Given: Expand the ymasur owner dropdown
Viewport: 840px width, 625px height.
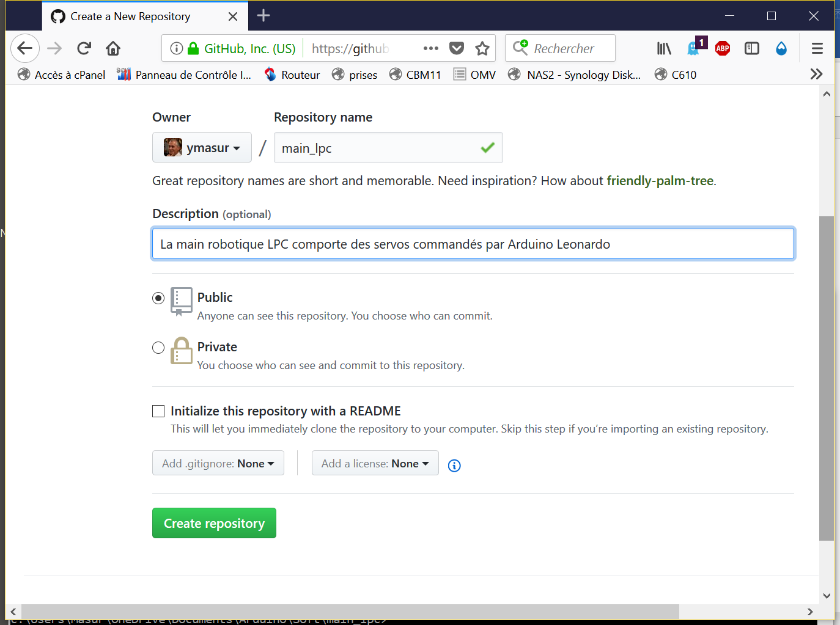Looking at the screenshot, I should pos(202,147).
